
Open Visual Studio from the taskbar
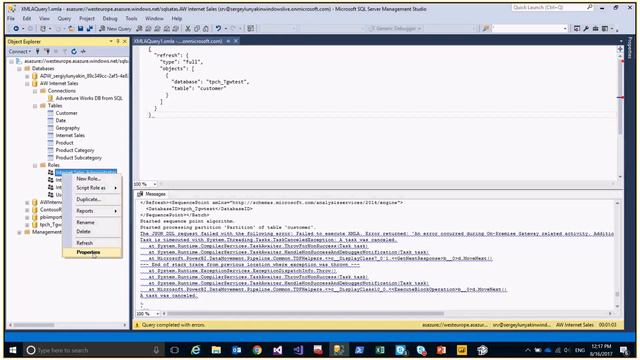pos(278,350)
